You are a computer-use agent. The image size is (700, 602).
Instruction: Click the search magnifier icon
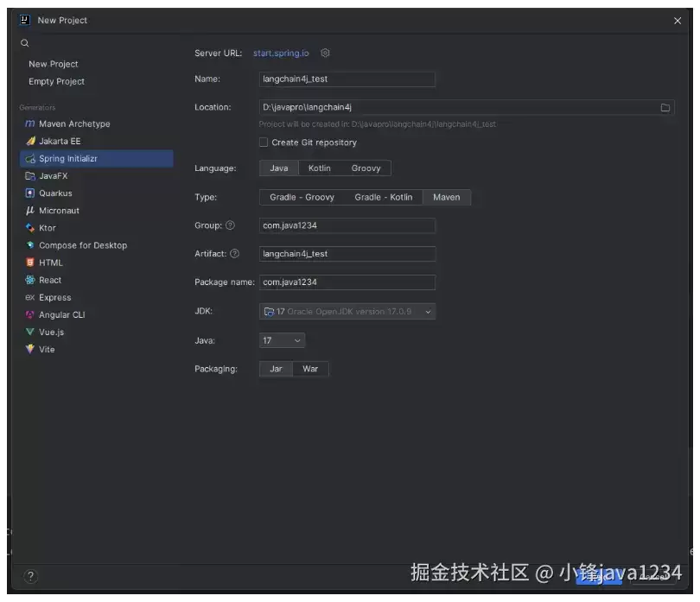click(x=25, y=43)
